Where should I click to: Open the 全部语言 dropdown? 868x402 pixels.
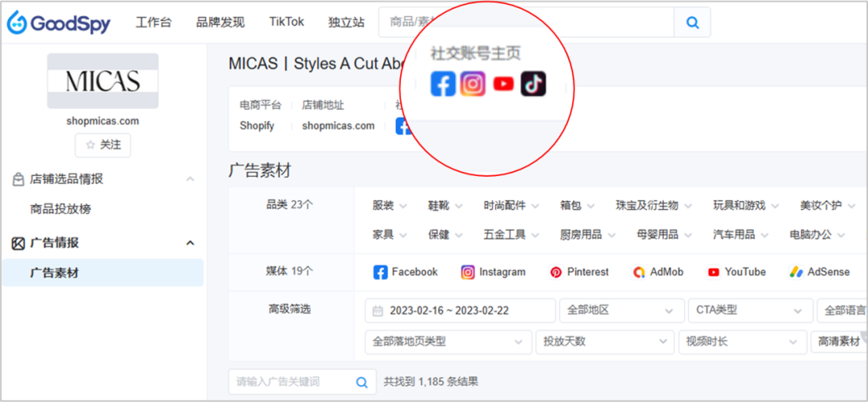pyautogui.click(x=842, y=310)
